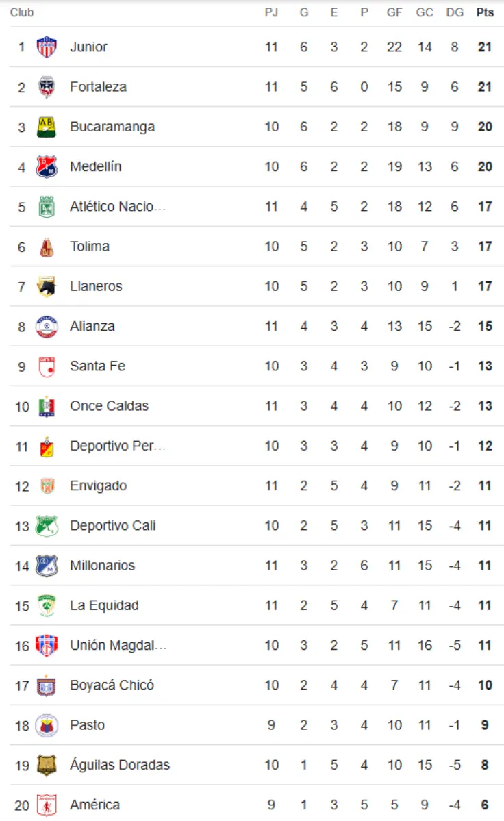Click the Pts column header
This screenshot has height=821, width=504.
(485, 13)
